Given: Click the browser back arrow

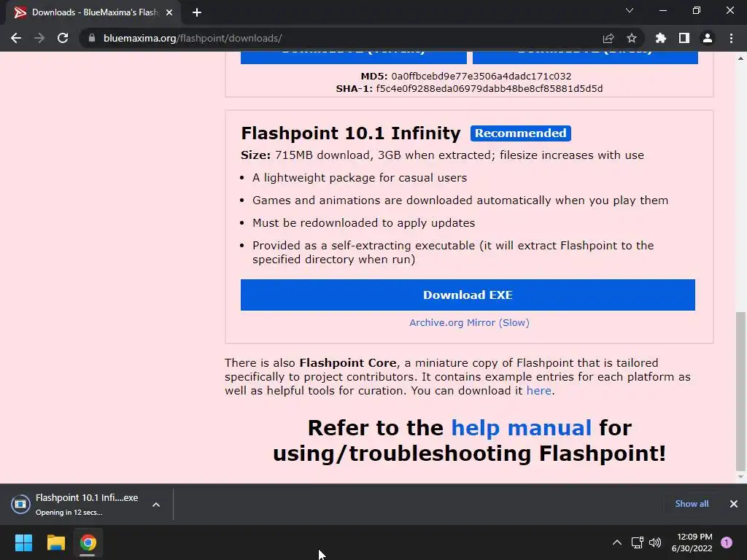Looking at the screenshot, I should (x=16, y=38).
